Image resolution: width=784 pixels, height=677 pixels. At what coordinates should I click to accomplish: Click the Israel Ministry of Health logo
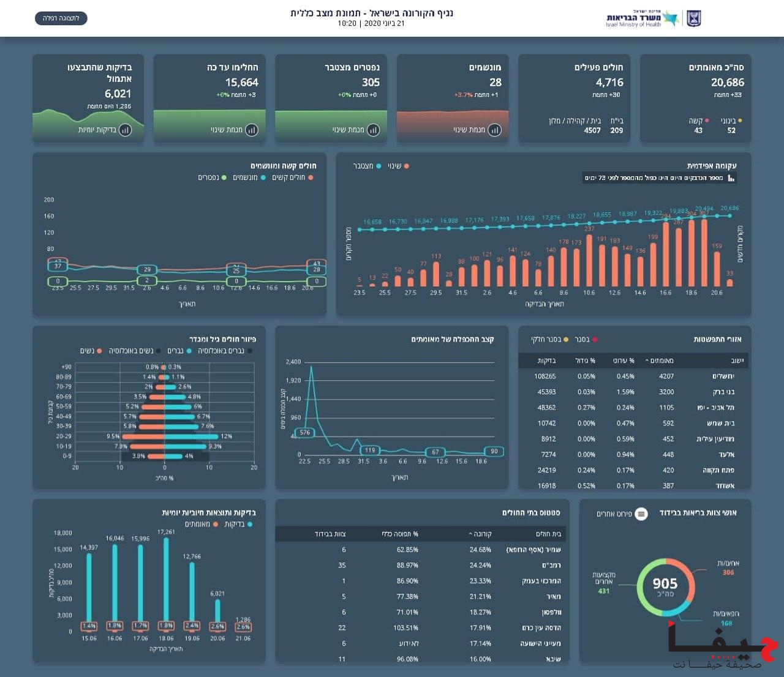(642, 19)
